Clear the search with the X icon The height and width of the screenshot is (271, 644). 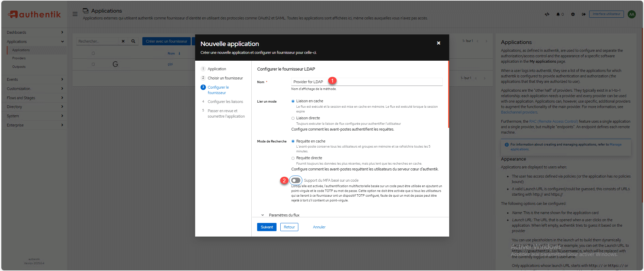123,41
